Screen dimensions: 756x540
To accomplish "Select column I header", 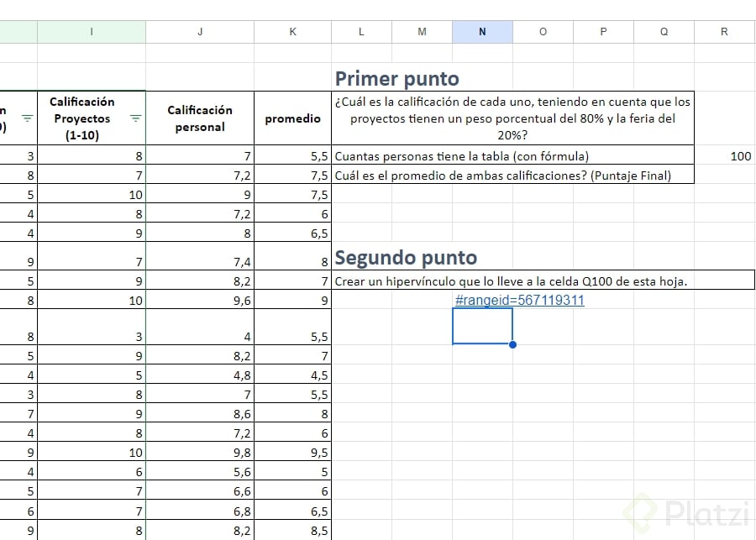I will tap(92, 32).
